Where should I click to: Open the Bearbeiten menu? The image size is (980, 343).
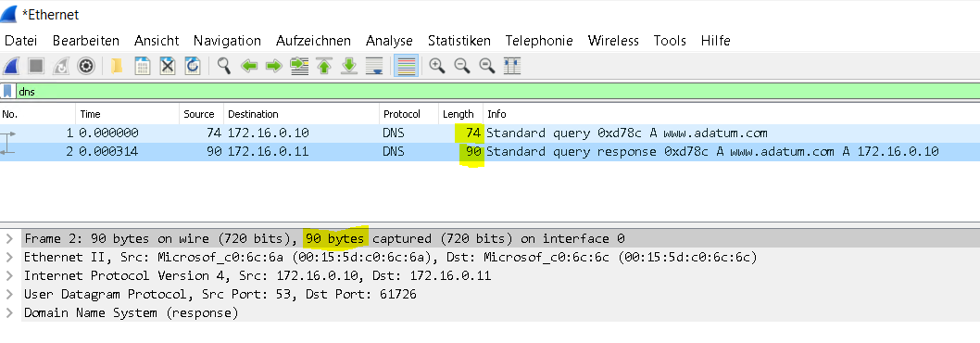point(85,41)
